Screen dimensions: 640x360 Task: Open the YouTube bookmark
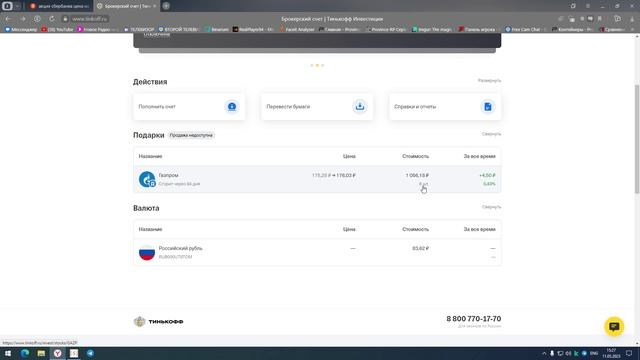tap(58, 29)
